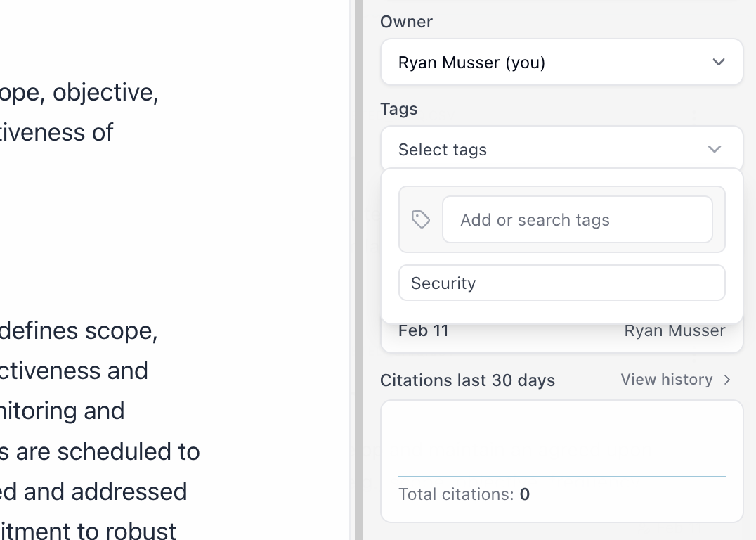Open the View history arrow chevron
Image resolution: width=756 pixels, height=540 pixels.
pyautogui.click(x=725, y=380)
